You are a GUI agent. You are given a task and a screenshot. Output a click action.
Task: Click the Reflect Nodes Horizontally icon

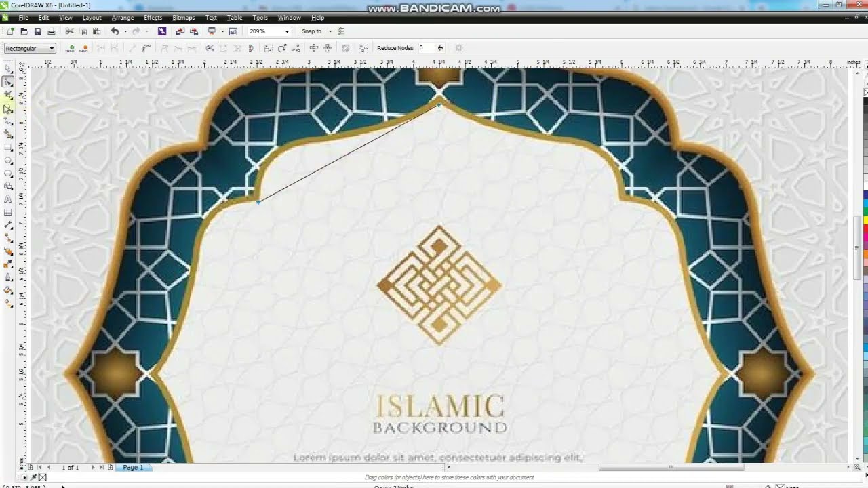click(x=313, y=48)
